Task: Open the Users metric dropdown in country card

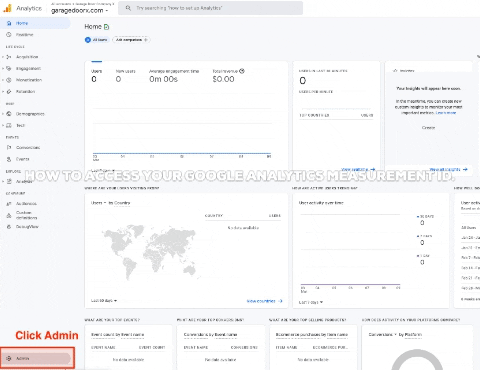Action: click(x=99, y=203)
